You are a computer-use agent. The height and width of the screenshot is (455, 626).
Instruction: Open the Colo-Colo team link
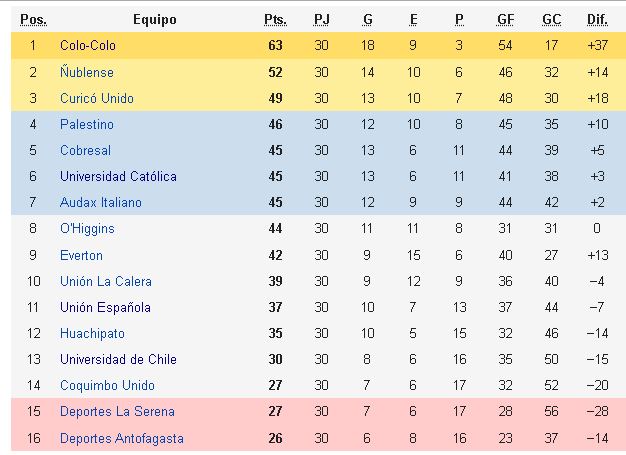click(x=88, y=46)
